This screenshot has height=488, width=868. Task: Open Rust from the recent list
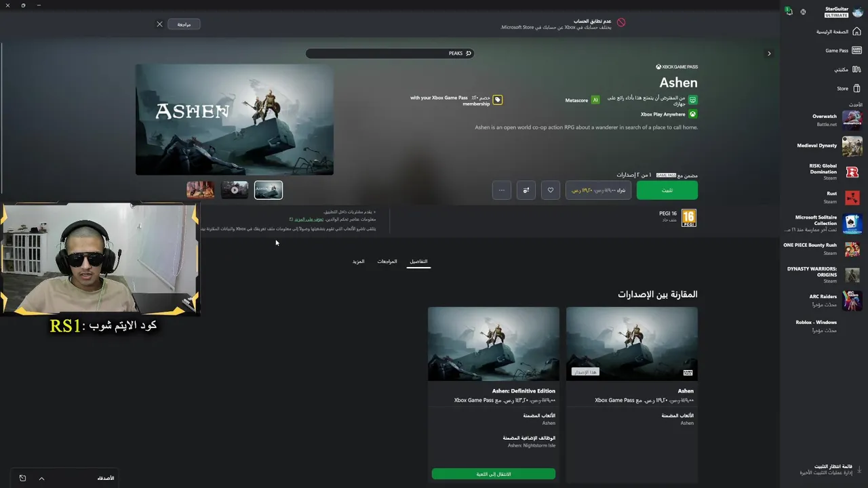[842, 197]
